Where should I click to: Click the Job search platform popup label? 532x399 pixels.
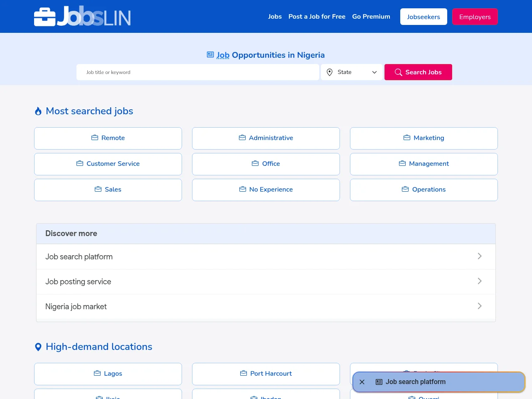point(416,382)
